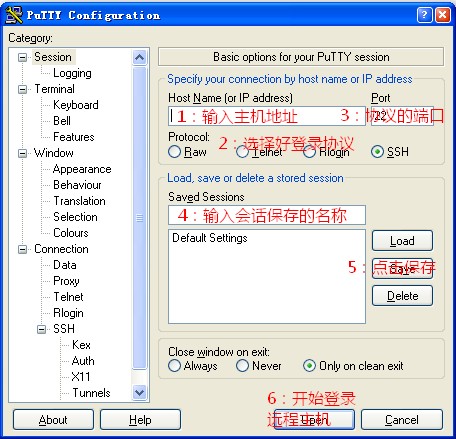The image size is (456, 439).
Task: Click the question mark help icon
Action: [x=424, y=15]
